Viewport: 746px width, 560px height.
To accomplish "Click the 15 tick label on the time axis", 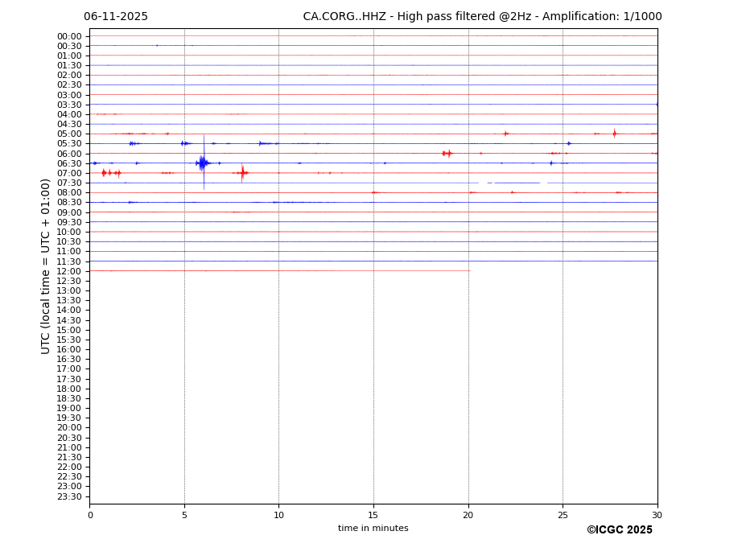I will point(373,515).
